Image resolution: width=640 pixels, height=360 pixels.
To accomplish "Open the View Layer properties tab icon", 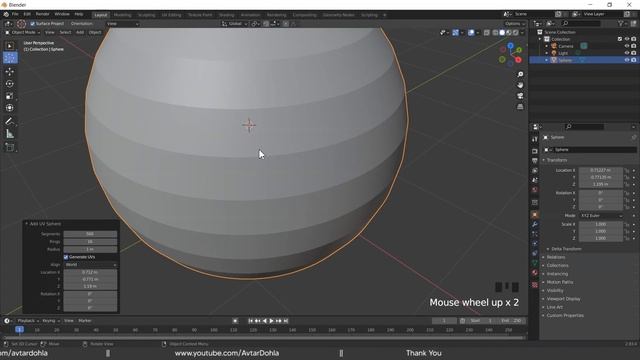I will click(x=535, y=170).
